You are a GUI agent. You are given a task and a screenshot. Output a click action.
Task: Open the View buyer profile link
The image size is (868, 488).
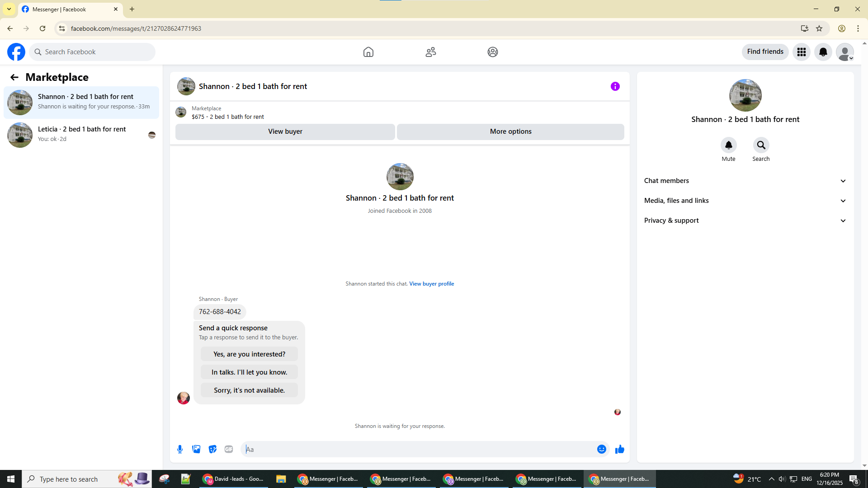tap(431, 284)
